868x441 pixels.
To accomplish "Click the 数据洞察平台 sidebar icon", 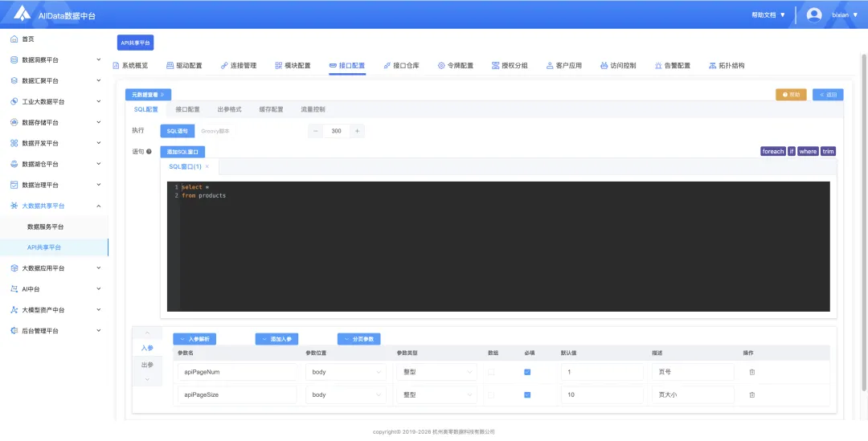I will [14, 59].
